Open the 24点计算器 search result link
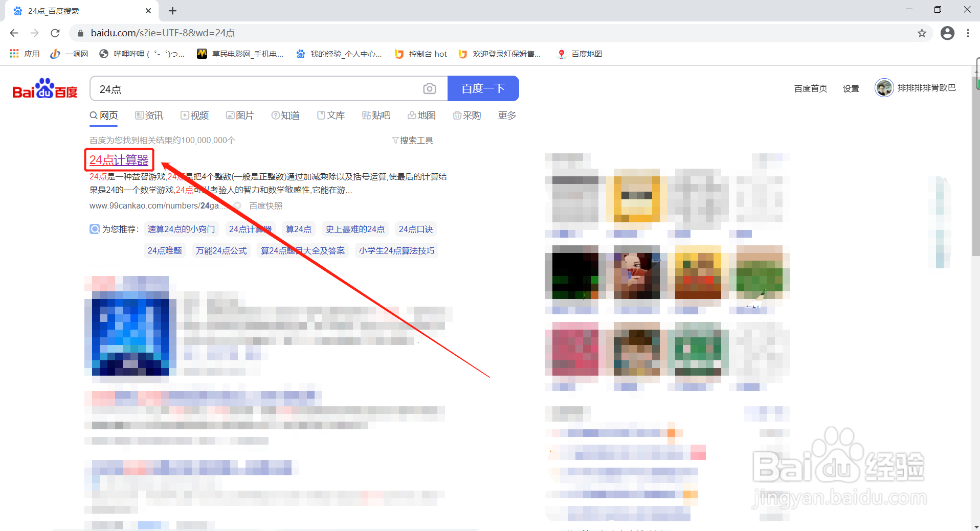The width and height of the screenshot is (980, 531). click(x=119, y=160)
